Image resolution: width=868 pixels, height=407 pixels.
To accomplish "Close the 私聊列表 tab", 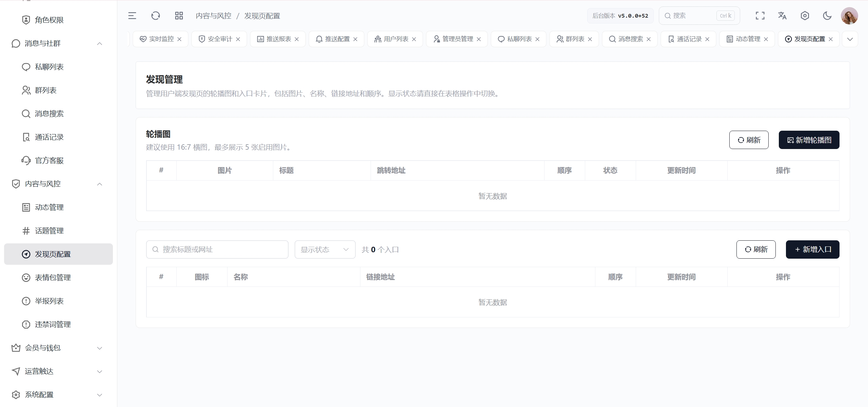I will click(537, 39).
